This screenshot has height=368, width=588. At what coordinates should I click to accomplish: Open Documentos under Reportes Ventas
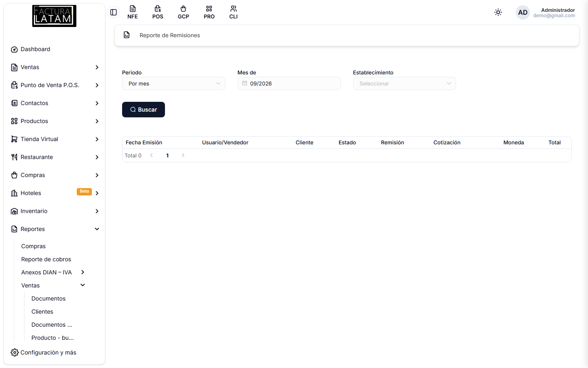(49, 298)
